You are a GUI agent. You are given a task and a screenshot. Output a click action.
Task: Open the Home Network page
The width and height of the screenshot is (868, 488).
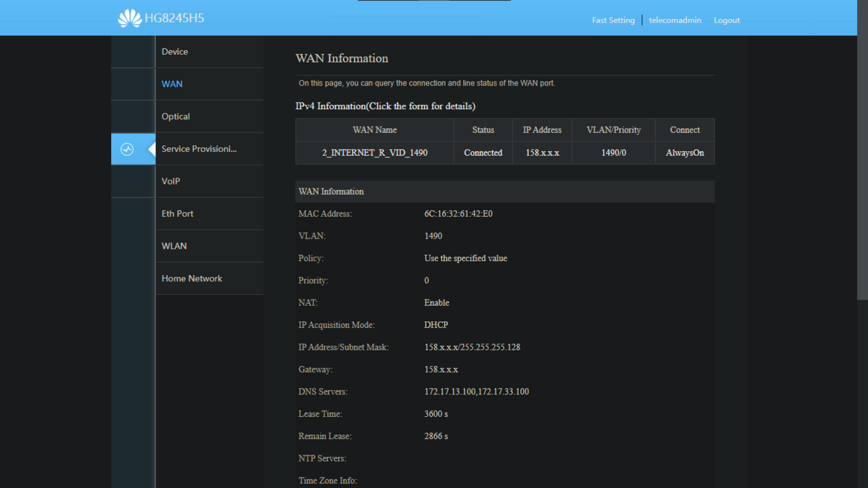click(x=192, y=279)
